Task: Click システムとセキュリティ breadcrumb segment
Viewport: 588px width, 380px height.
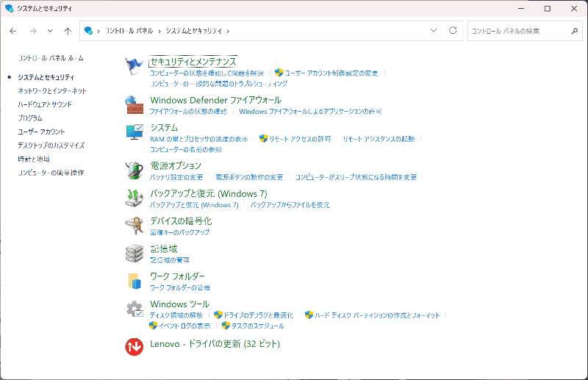Action: click(x=194, y=31)
